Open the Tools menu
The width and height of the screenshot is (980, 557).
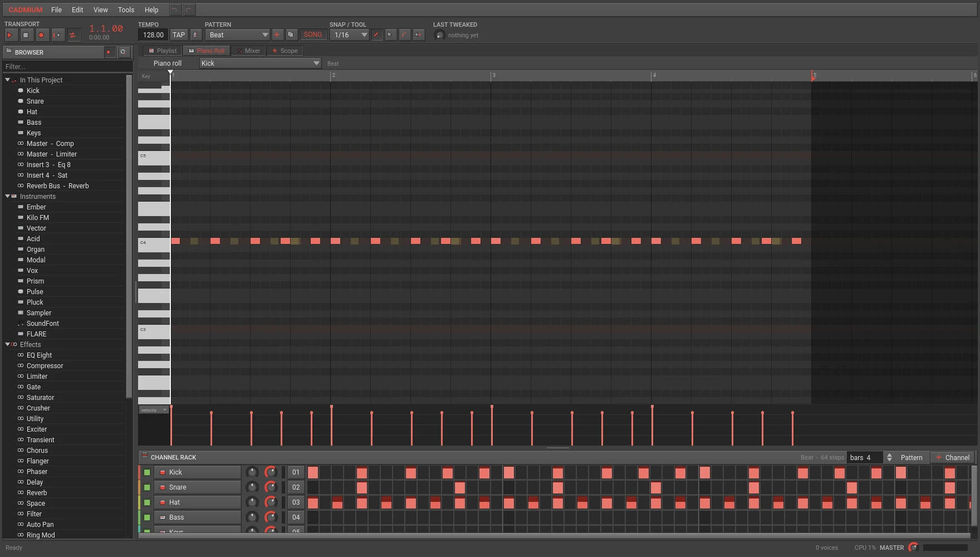[126, 9]
